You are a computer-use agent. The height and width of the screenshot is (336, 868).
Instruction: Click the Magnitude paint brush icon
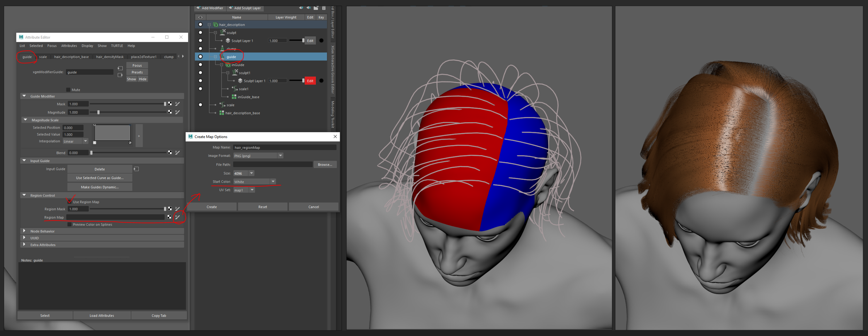point(177,112)
